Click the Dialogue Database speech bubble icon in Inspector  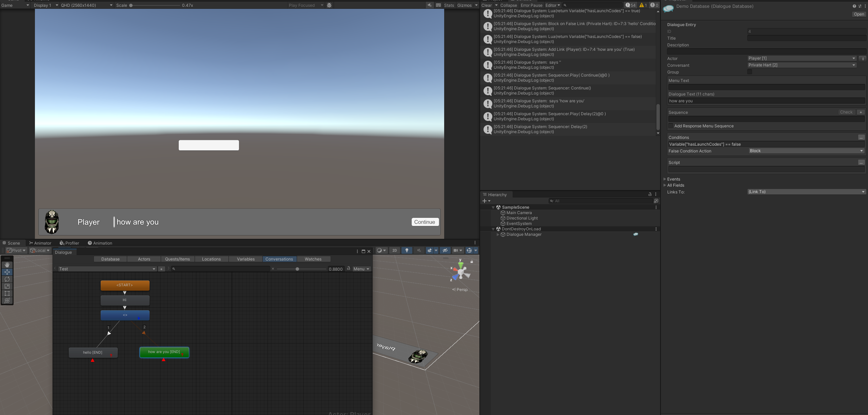pos(668,8)
